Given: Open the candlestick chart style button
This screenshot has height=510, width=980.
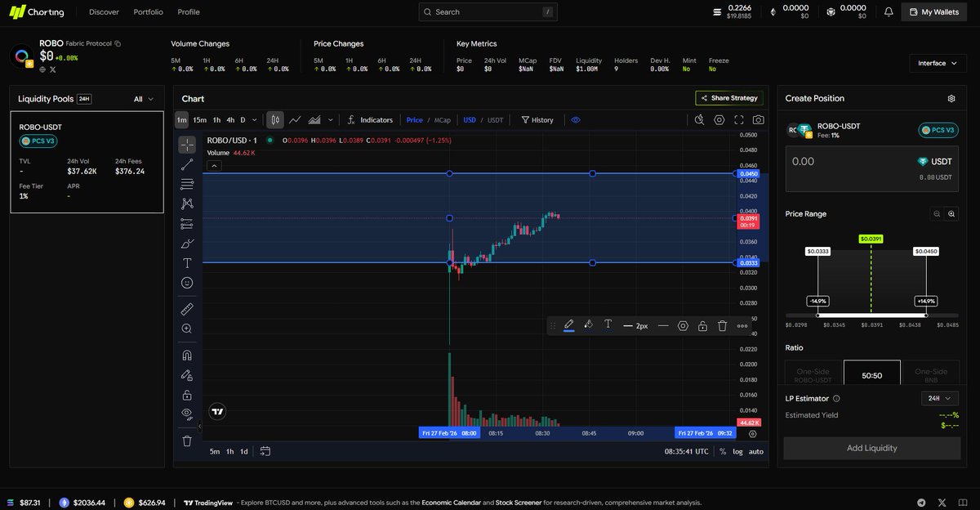Looking at the screenshot, I should pyautogui.click(x=275, y=120).
